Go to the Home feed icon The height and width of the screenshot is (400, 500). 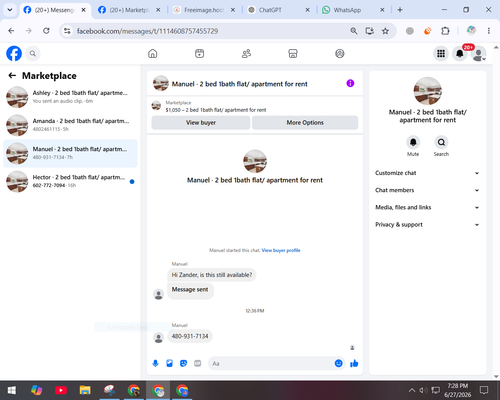(x=153, y=54)
